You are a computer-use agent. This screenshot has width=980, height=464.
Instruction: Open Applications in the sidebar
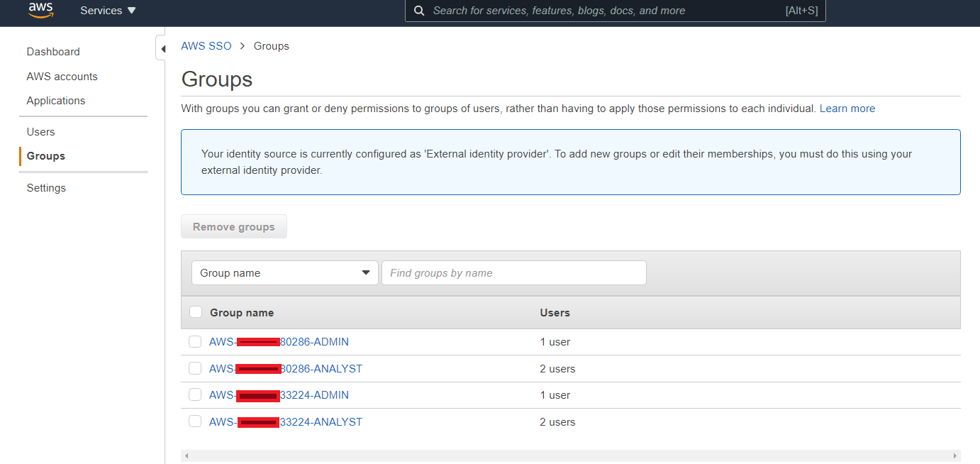pos(56,101)
